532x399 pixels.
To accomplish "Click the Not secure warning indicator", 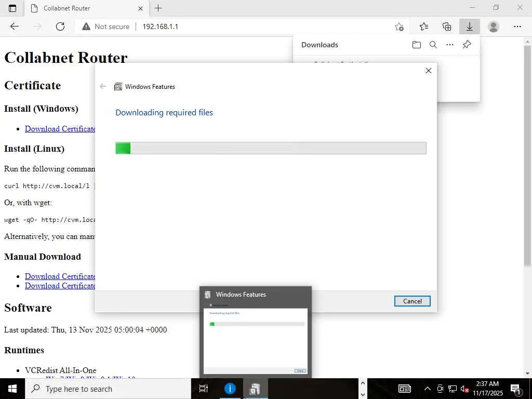I will (106, 26).
